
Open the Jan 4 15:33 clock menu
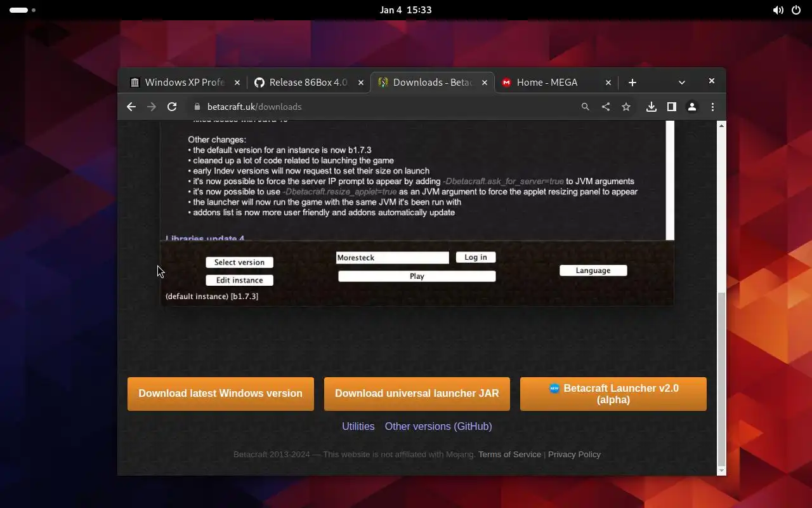click(x=406, y=10)
